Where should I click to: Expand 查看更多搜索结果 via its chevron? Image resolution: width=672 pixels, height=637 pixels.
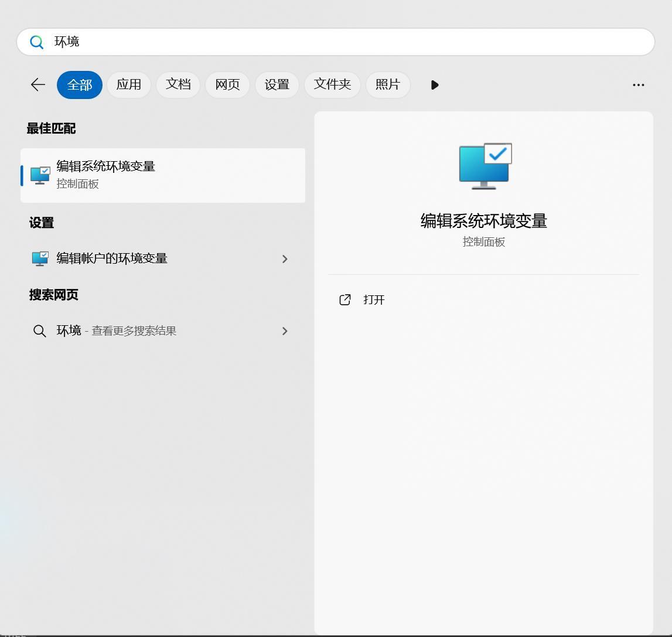click(285, 331)
